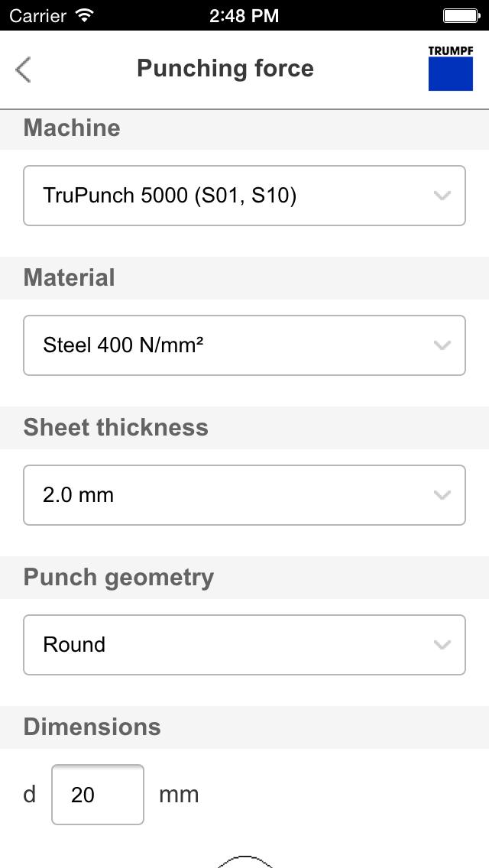Select the Punch geometry section header
The width and height of the screenshot is (489, 868).
click(118, 578)
